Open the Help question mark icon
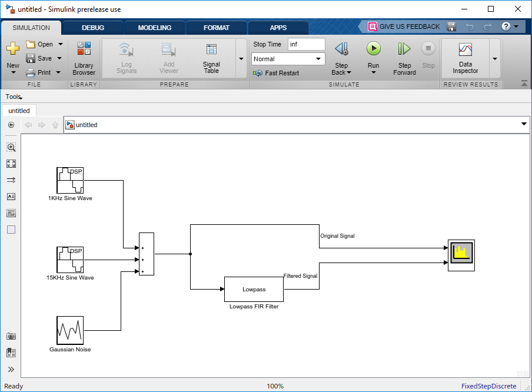This screenshot has height=392, width=532. [506, 26]
